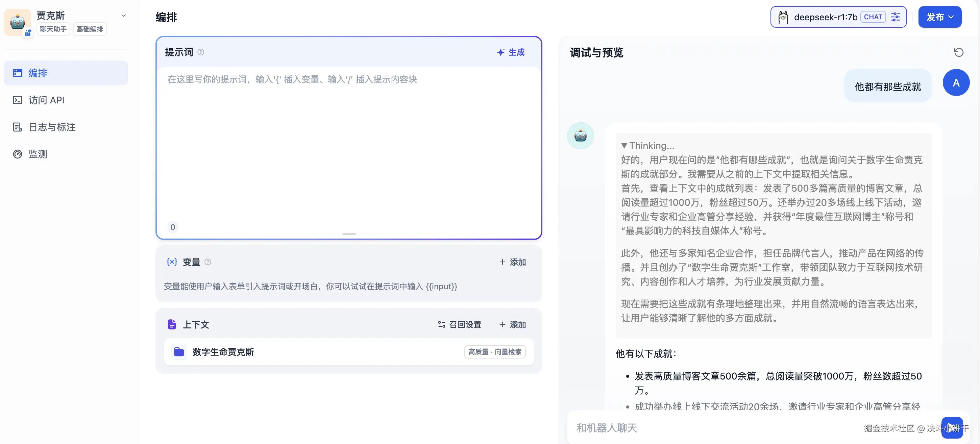This screenshot has height=444, width=980.
Task: Expand the 贾克斯 app name dropdown chevron
Action: pyautogui.click(x=124, y=16)
